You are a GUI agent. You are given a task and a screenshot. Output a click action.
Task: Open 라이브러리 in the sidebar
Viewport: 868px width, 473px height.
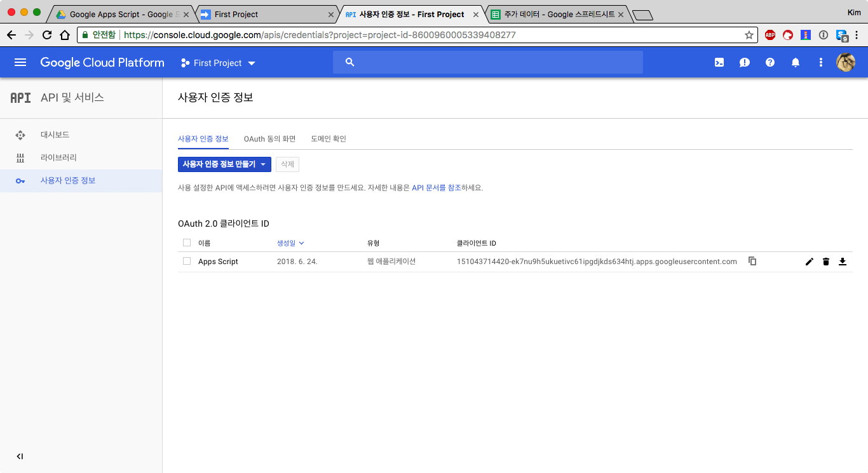pyautogui.click(x=57, y=157)
